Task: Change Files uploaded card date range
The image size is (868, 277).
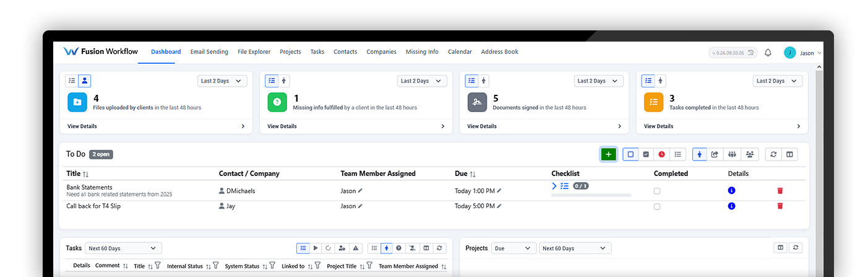Action: (222, 81)
